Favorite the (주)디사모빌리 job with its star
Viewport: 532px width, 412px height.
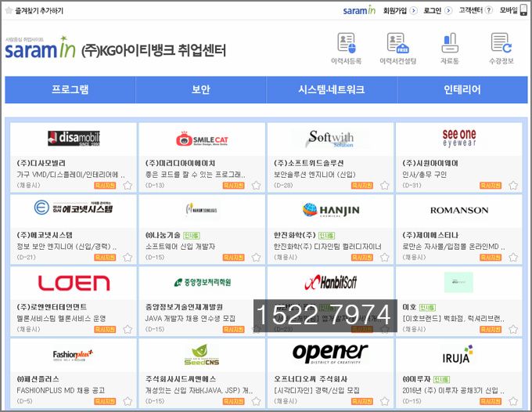[128, 186]
